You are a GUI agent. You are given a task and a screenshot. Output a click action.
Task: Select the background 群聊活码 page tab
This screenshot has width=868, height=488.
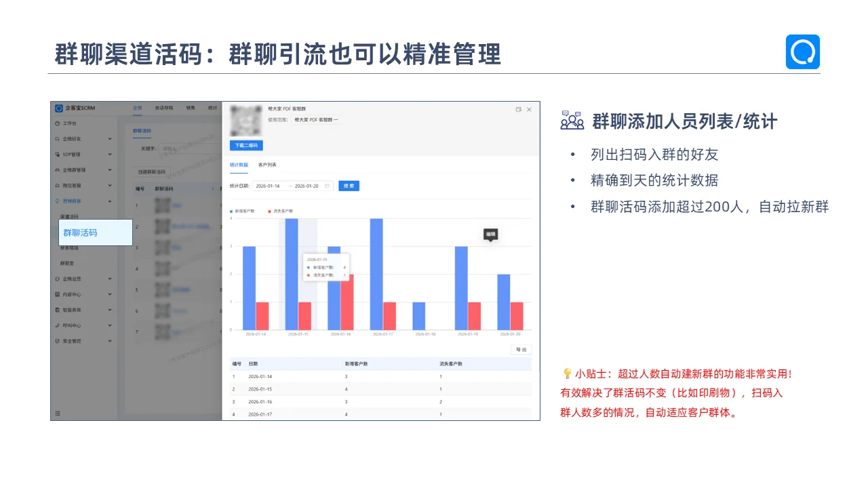[142, 131]
